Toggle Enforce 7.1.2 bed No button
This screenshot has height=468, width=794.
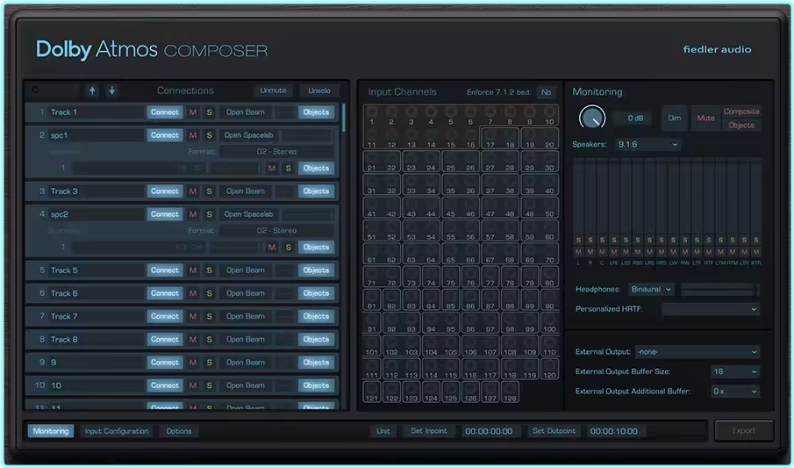tap(546, 92)
